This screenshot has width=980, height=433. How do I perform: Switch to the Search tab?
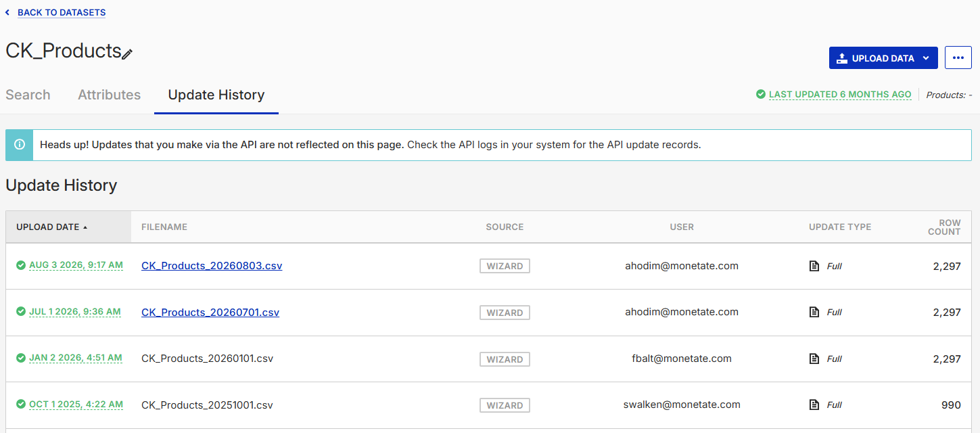(28, 95)
